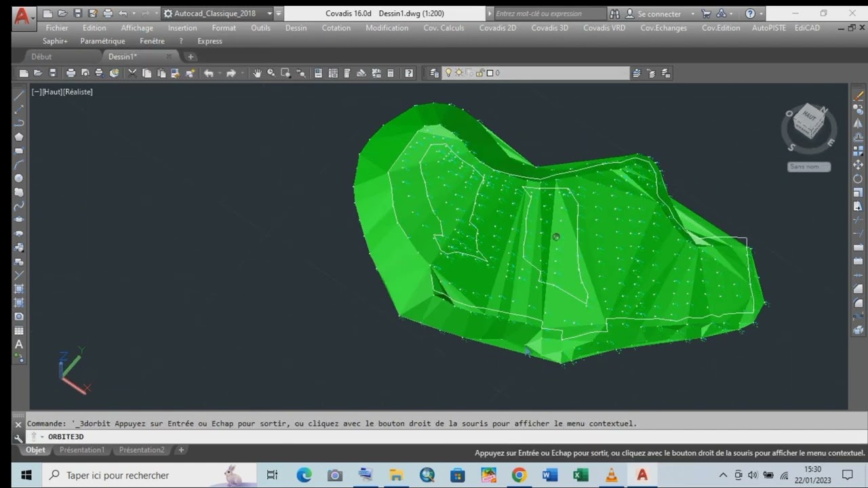Viewport: 868px width, 488px height.
Task: Select the Arc tool
Action: (19, 164)
